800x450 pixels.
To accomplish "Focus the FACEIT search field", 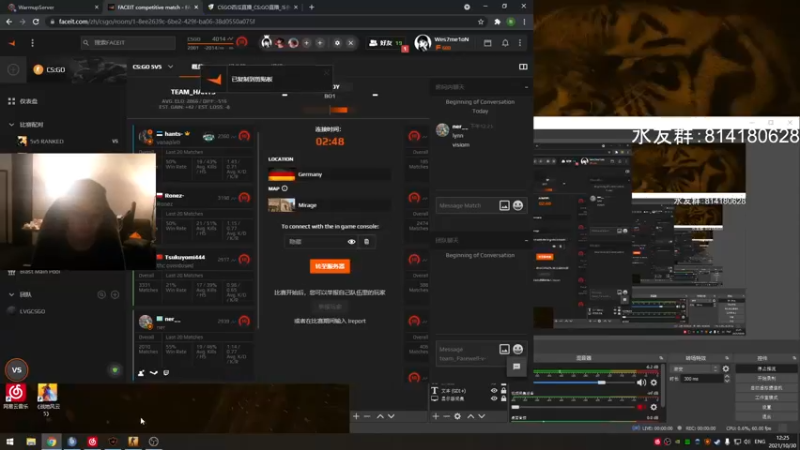I will [129, 43].
